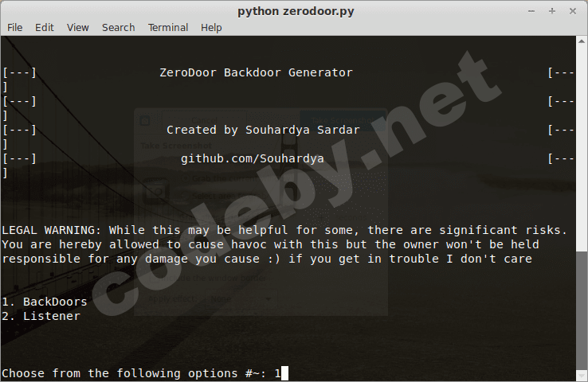Maximize the terminal window
The height and width of the screenshot is (382, 588).
pos(551,11)
